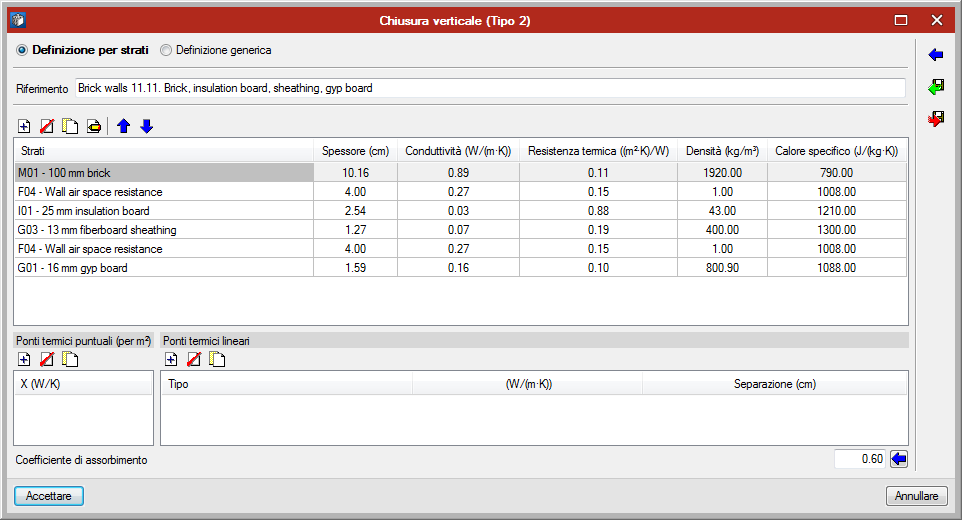Click specific heat cell 1300.00
This screenshot has width=962, height=520.
(836, 230)
